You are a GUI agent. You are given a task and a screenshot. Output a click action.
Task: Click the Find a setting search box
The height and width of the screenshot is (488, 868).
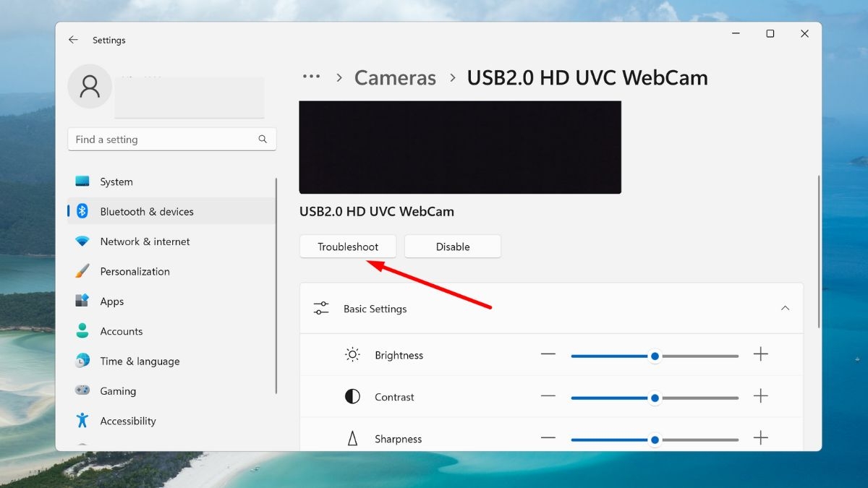(172, 139)
